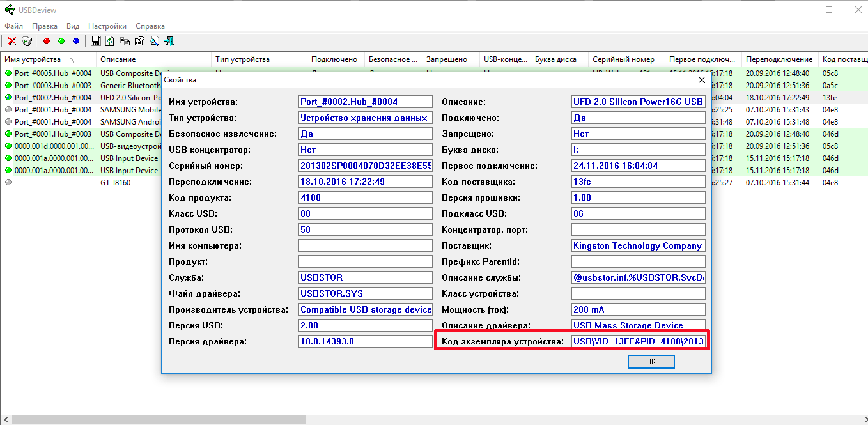Click the green circle toolbar icon

[x=61, y=42]
